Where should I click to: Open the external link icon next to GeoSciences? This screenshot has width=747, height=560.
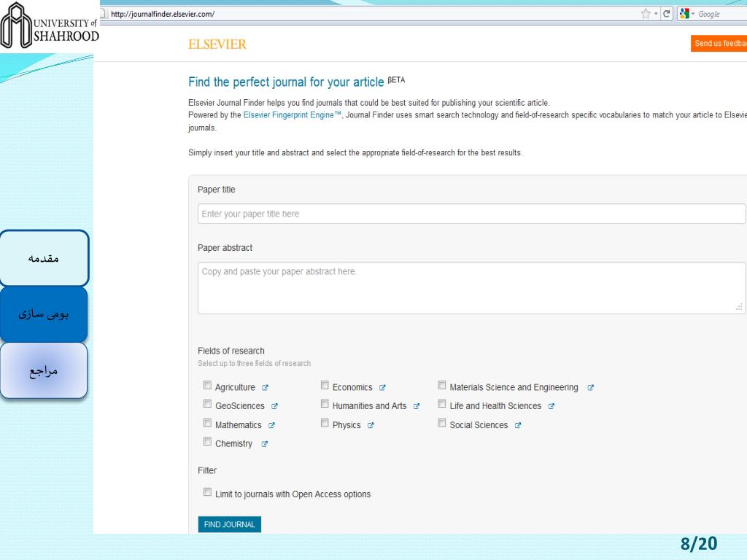point(274,406)
